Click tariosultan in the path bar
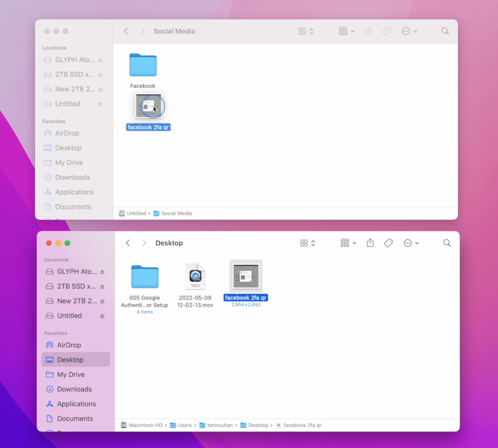 click(x=216, y=425)
